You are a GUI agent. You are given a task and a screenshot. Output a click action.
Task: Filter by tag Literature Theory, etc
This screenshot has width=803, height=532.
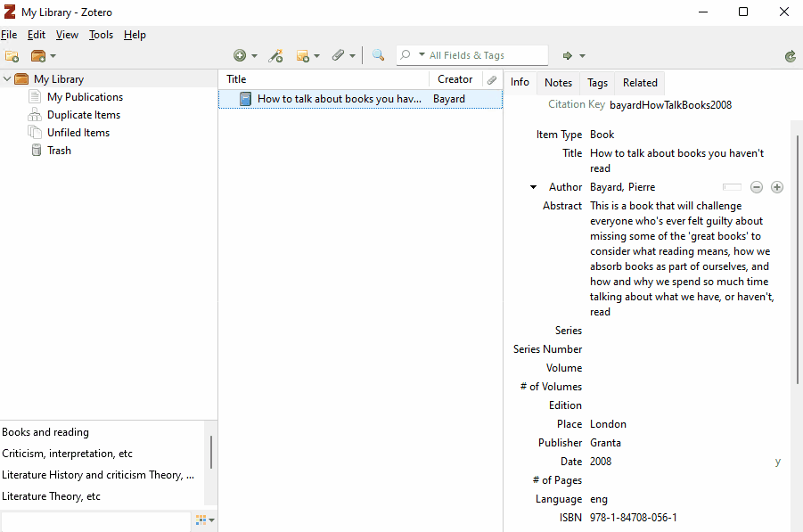pos(51,496)
